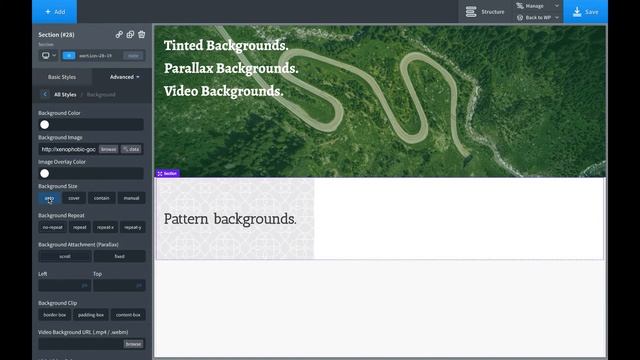Set Background Size to manual
The width and height of the screenshot is (640, 360).
(x=131, y=198)
